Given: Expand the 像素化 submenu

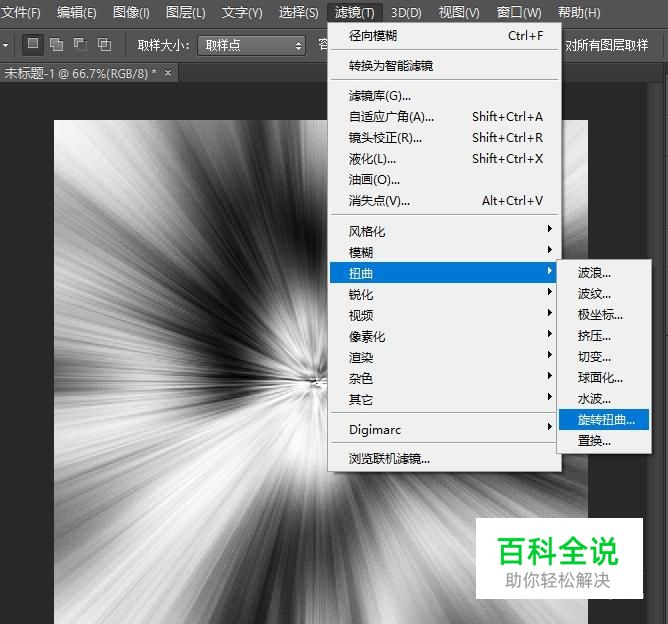Looking at the screenshot, I should [x=444, y=336].
